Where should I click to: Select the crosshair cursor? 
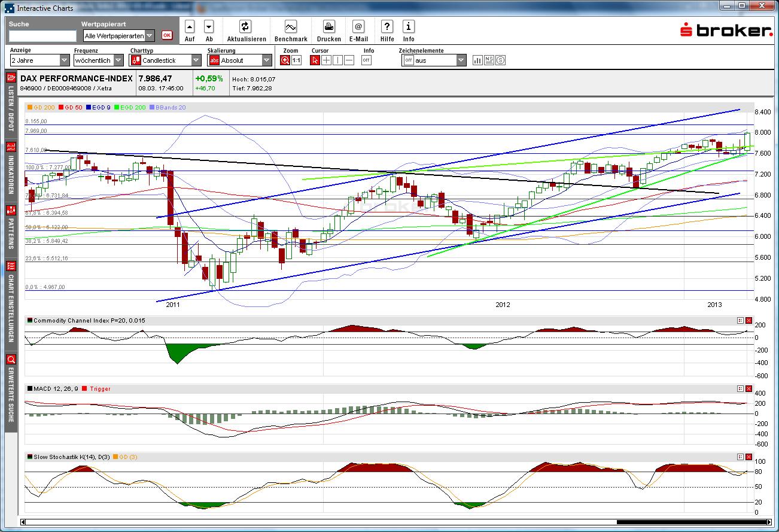point(326,60)
